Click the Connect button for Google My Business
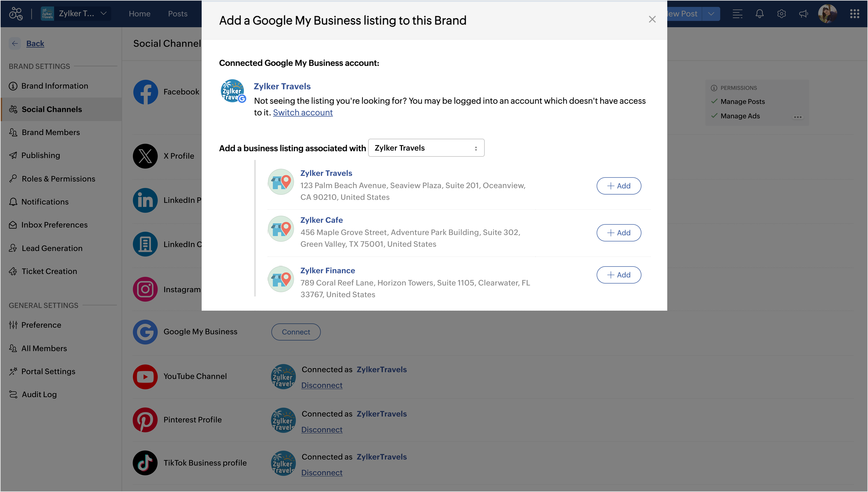The image size is (868, 492). [296, 332]
